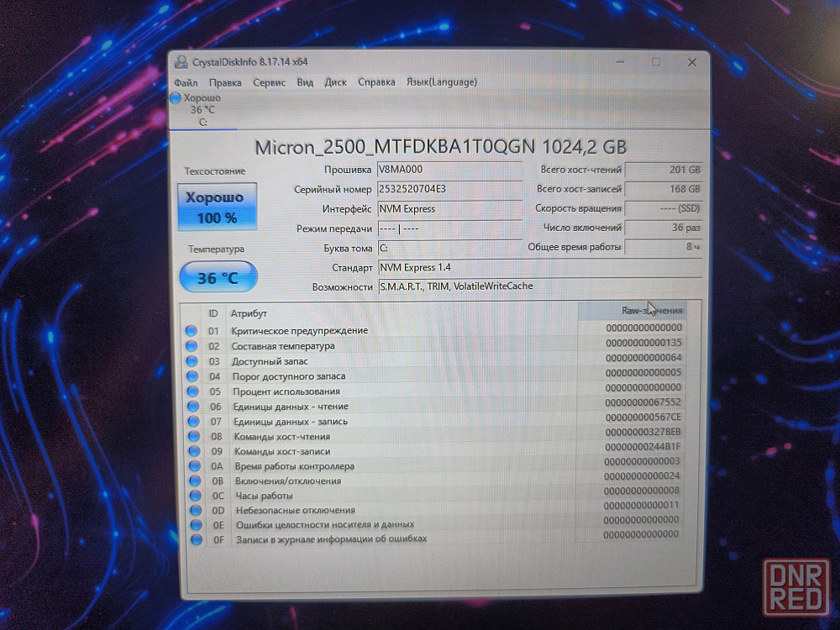Click status icon for Часы работы row

[x=195, y=496]
